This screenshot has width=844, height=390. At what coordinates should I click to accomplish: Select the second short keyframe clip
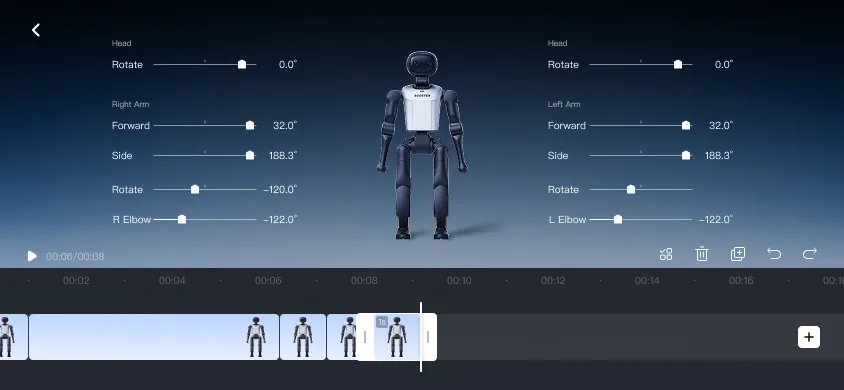(x=303, y=337)
